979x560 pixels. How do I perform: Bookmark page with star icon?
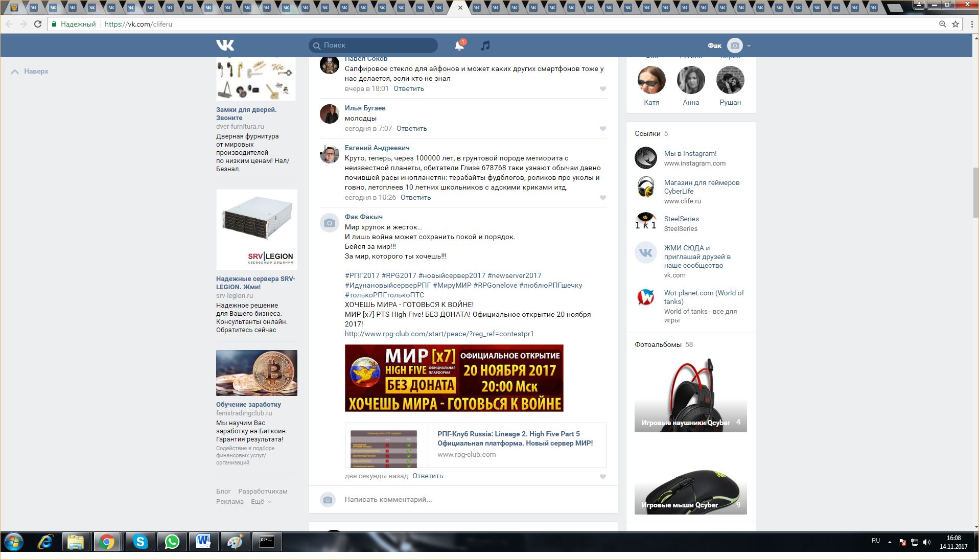pos(955,24)
